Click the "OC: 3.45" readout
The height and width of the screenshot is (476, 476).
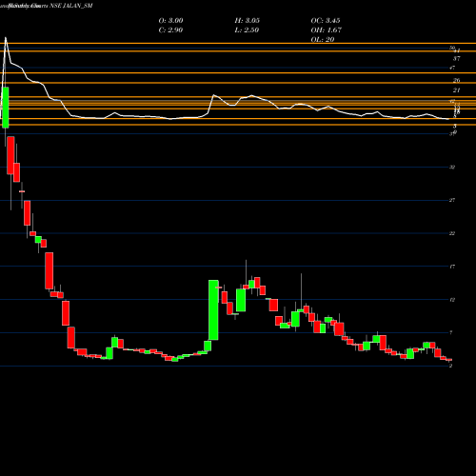pyautogui.click(x=326, y=21)
